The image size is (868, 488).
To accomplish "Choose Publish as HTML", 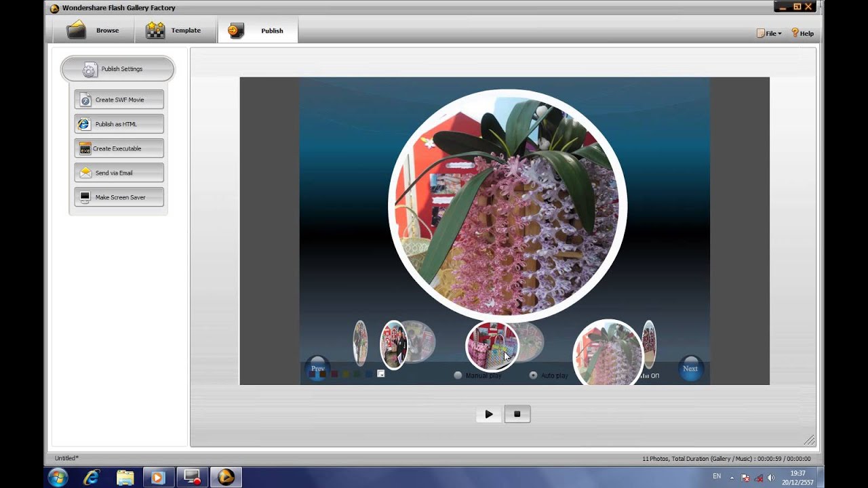I will 119,124.
